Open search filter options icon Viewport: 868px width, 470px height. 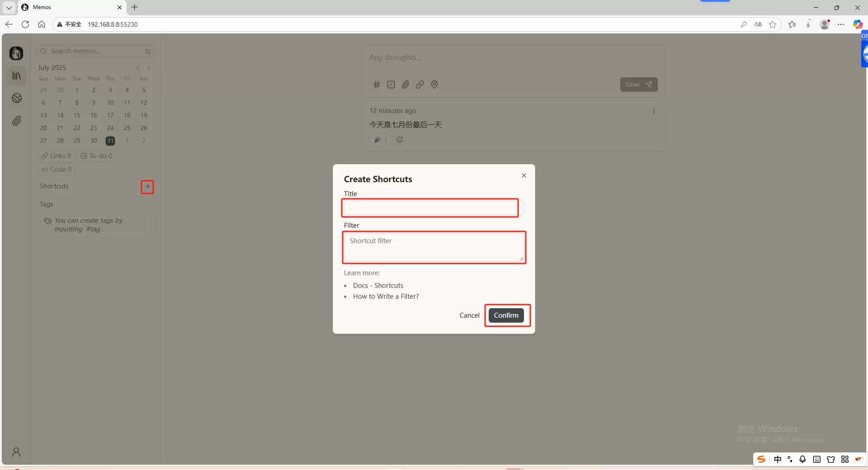point(148,52)
